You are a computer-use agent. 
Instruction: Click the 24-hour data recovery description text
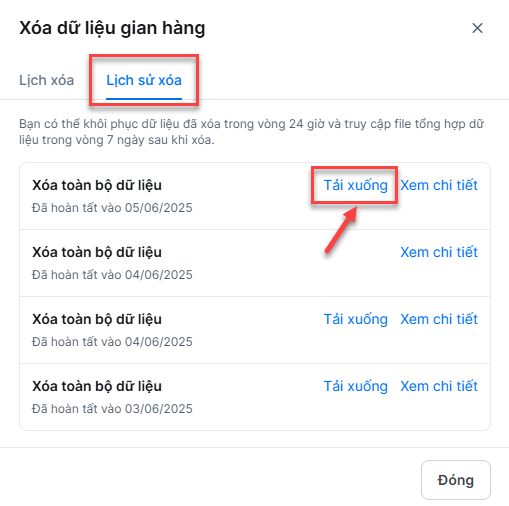point(251,132)
